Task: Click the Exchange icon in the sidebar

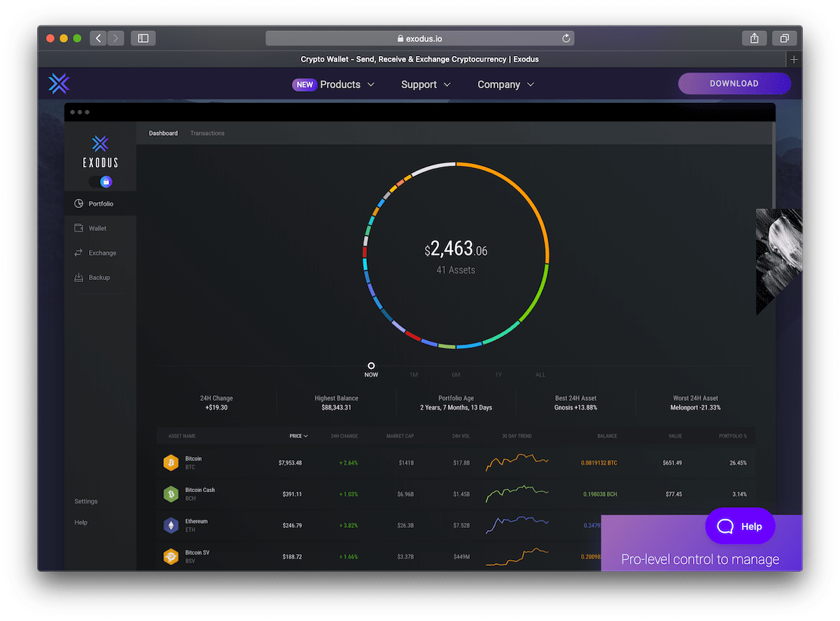Action: click(78, 252)
